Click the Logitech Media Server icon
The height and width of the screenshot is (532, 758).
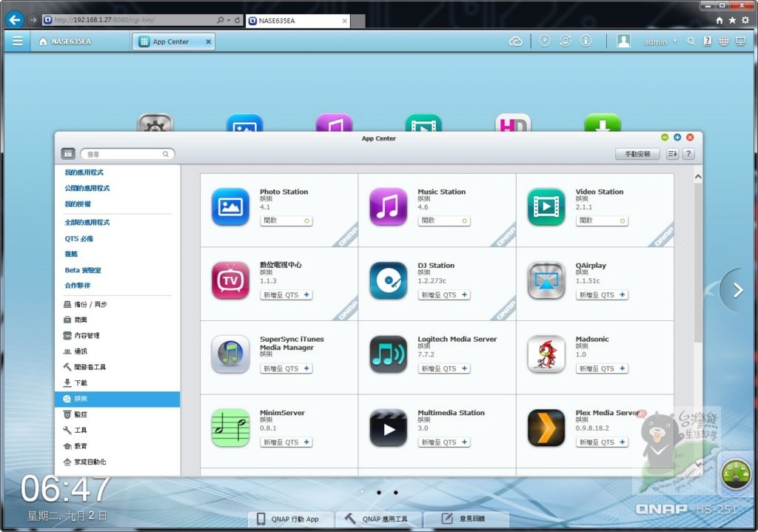point(388,354)
